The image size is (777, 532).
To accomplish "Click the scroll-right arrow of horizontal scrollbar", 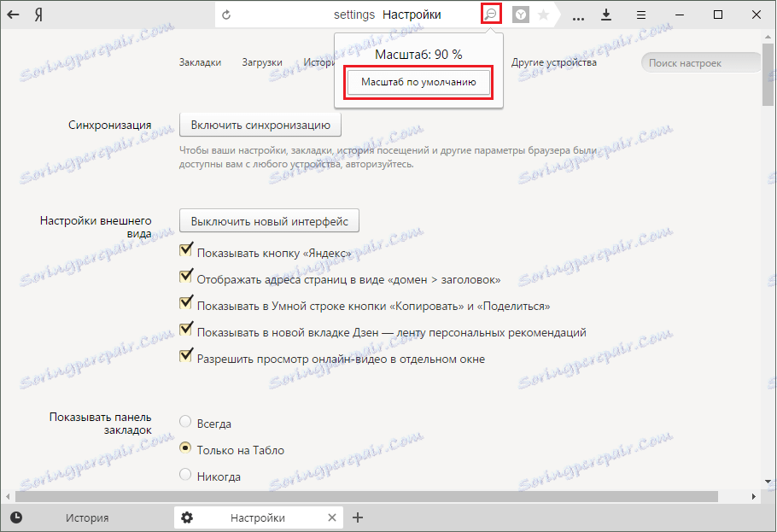I will [753, 496].
